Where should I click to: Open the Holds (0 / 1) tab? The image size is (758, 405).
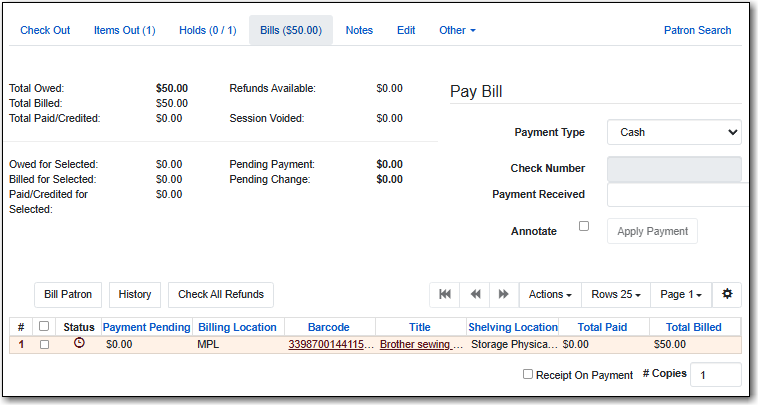[x=208, y=30]
